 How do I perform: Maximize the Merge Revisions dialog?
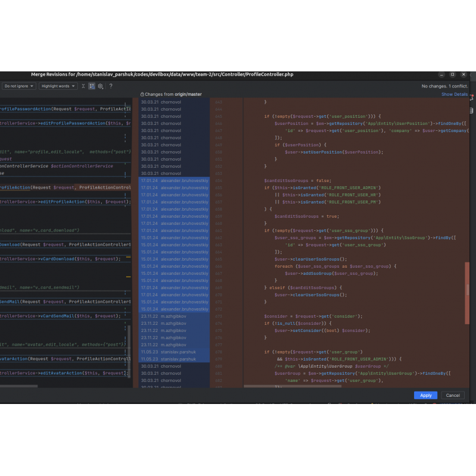[452, 75]
